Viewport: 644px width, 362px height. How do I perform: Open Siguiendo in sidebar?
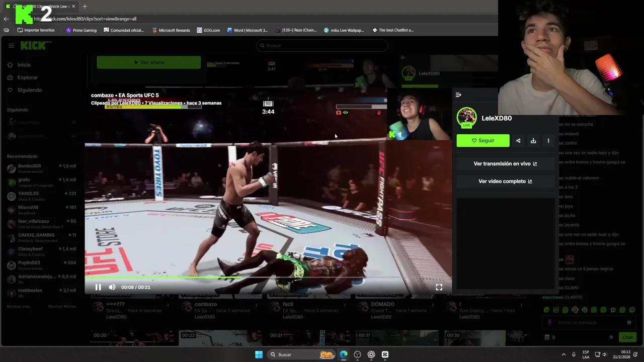[29, 90]
